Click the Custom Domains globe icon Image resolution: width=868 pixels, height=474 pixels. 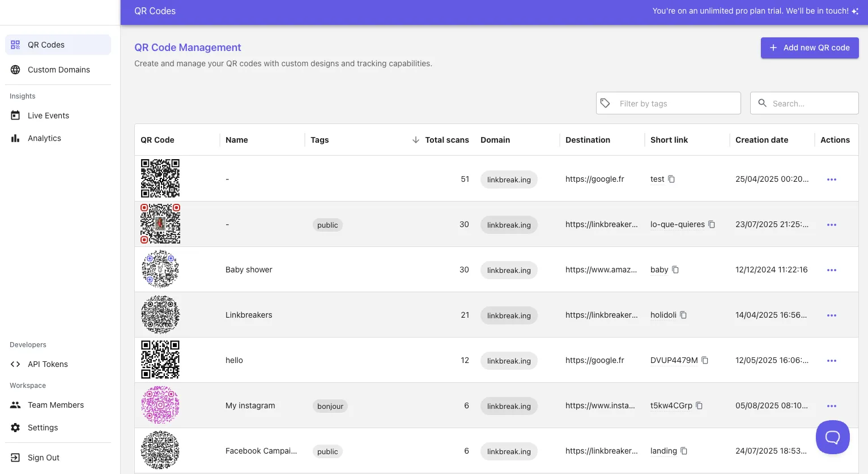[x=15, y=70]
